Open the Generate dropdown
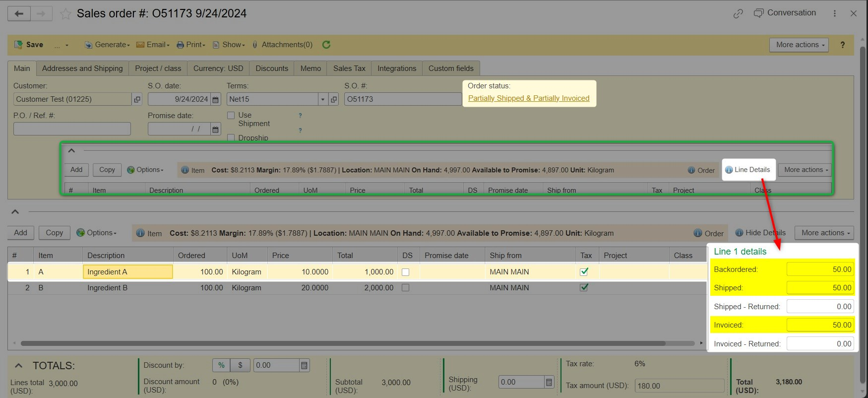 (x=107, y=45)
